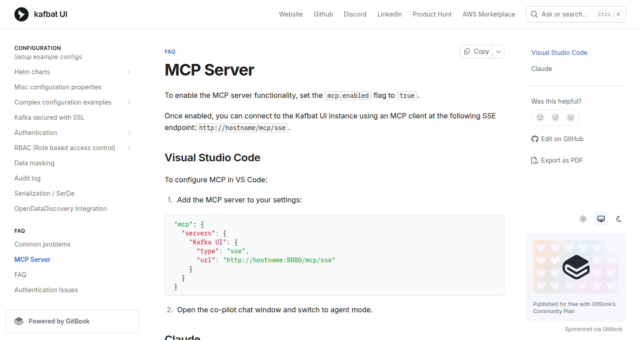This screenshot has height=340, width=644.
Task: Open Helm charts sidebar page
Action: click(32, 72)
